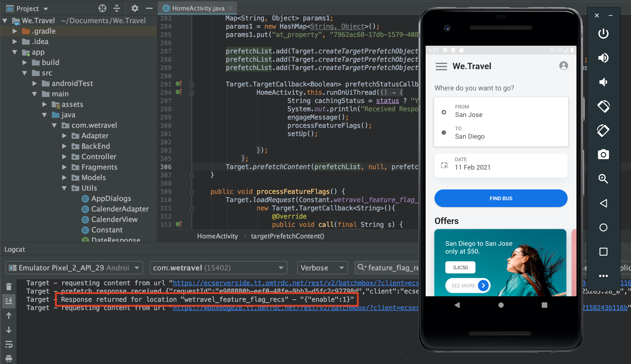Enable scroll-to-end in Logcat
Image resolution: width=631 pixels, height=364 pixels.
[x=9, y=301]
